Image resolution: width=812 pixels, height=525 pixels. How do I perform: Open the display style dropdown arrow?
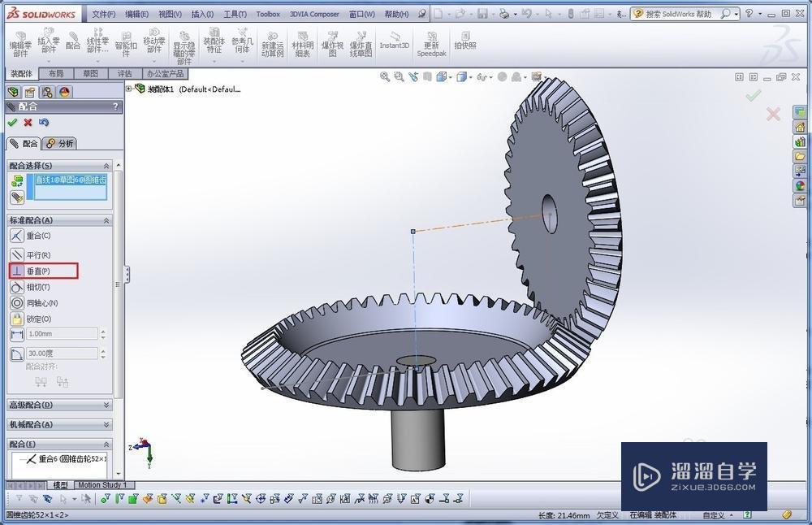pos(470,78)
